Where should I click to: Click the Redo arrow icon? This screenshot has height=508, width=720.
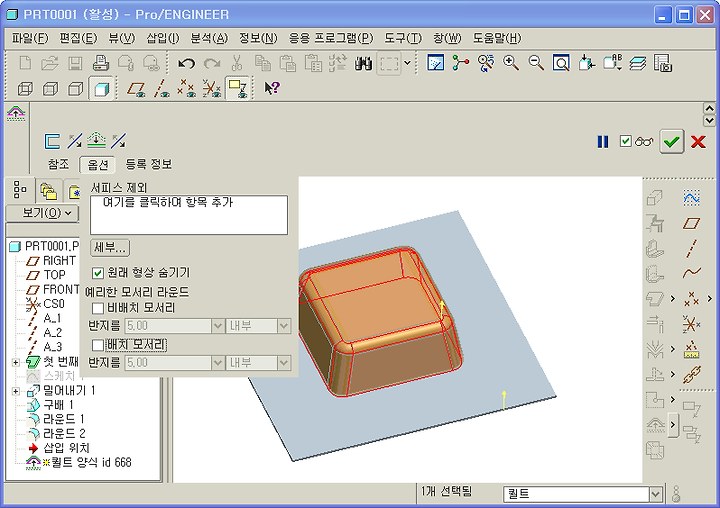[212, 63]
